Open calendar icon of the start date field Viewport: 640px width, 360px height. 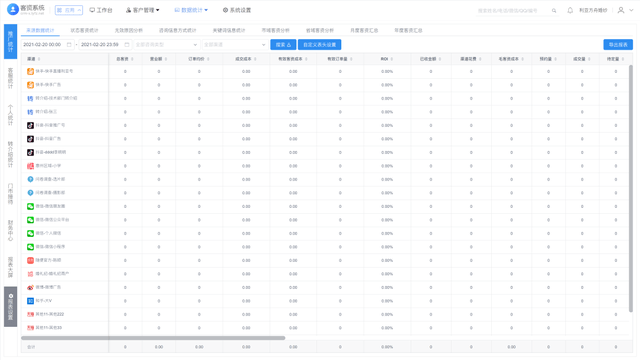[69, 44]
